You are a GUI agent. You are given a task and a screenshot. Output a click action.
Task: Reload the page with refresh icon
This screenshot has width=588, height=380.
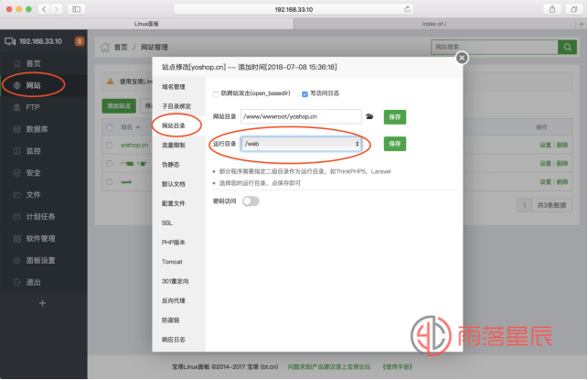[x=407, y=9]
